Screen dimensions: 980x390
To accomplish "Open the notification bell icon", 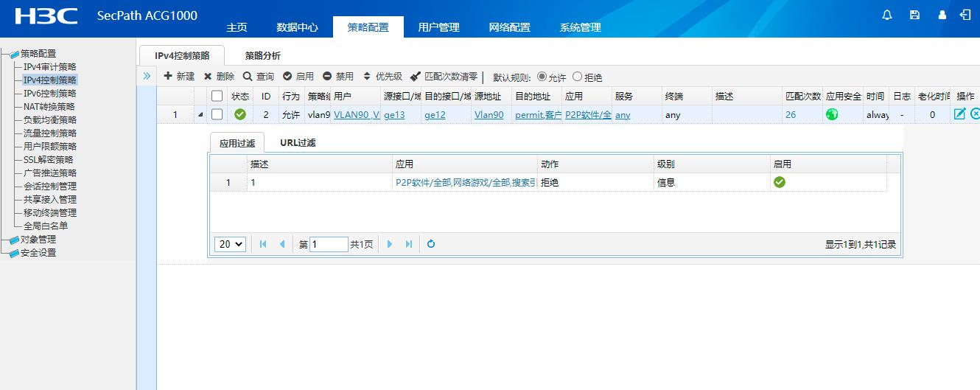I will [887, 15].
